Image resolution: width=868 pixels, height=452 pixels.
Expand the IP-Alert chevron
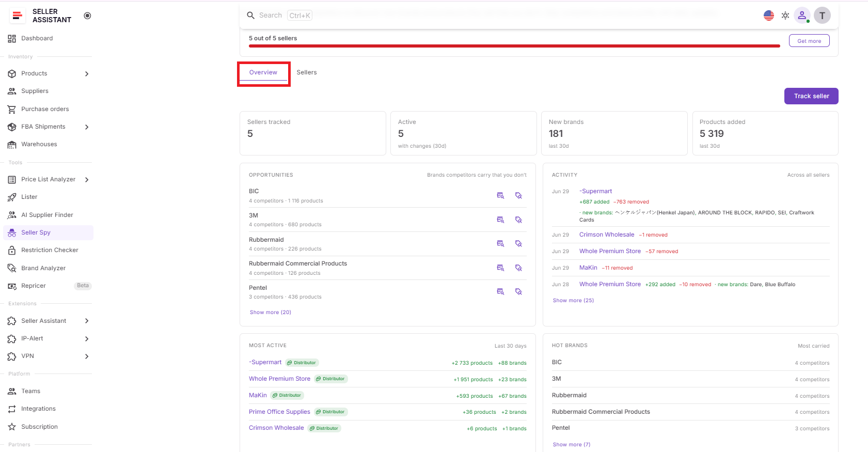click(x=87, y=339)
